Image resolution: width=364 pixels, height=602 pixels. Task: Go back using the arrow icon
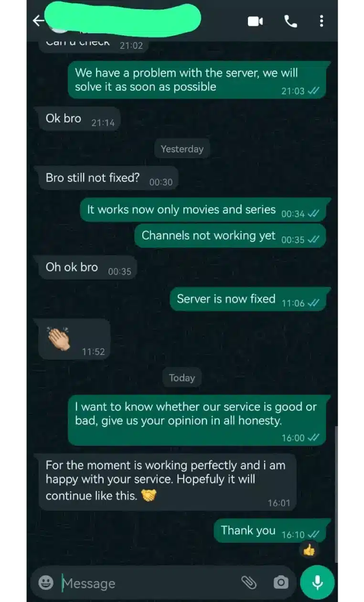(x=38, y=21)
